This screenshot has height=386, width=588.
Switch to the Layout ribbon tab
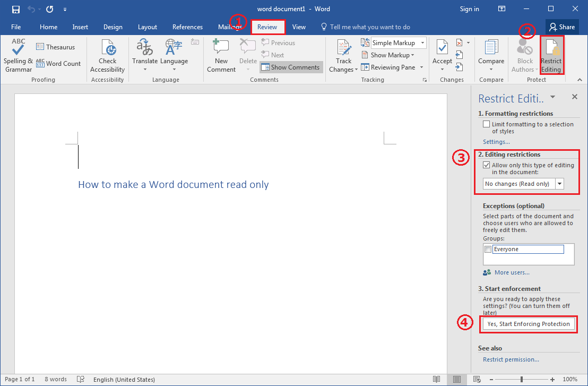pyautogui.click(x=147, y=27)
